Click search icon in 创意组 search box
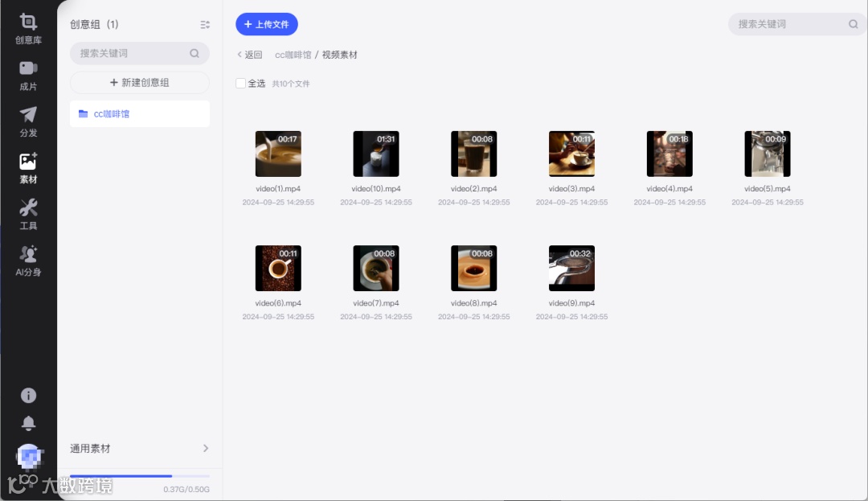868x501 pixels. point(194,53)
